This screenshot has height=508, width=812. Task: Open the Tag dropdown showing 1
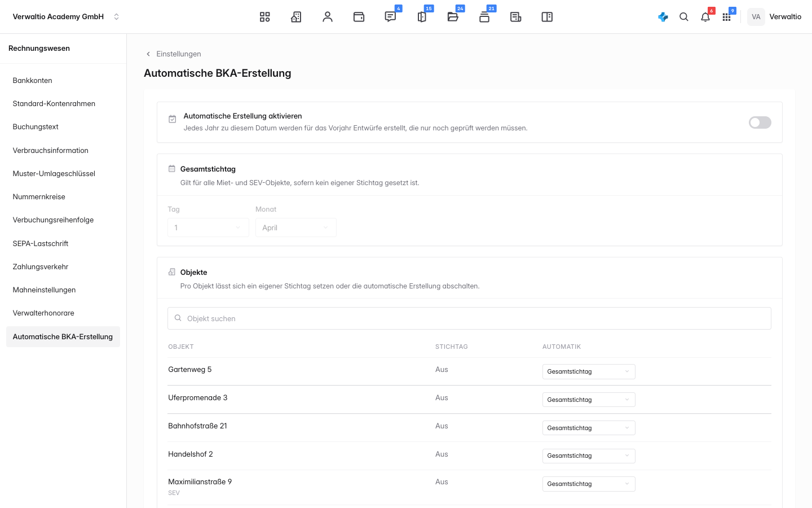(x=208, y=227)
